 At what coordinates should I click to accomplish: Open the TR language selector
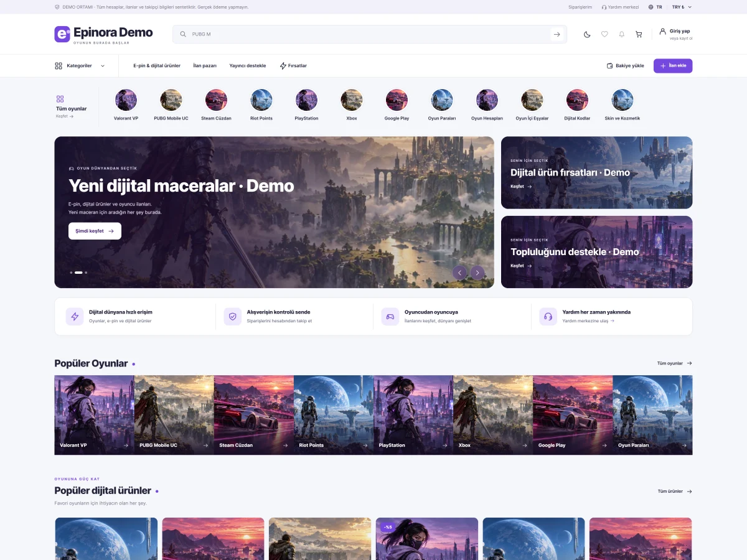[655, 7]
